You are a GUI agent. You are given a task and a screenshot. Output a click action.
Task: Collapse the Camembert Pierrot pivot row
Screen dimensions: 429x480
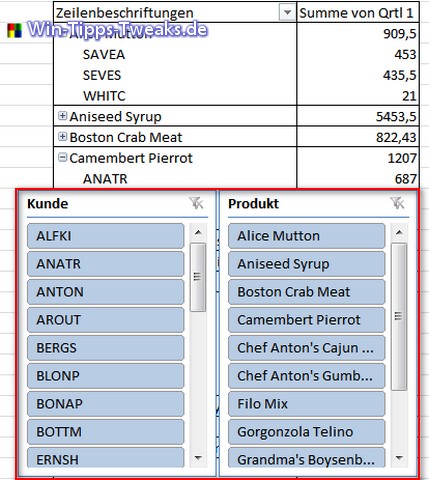coord(62,157)
